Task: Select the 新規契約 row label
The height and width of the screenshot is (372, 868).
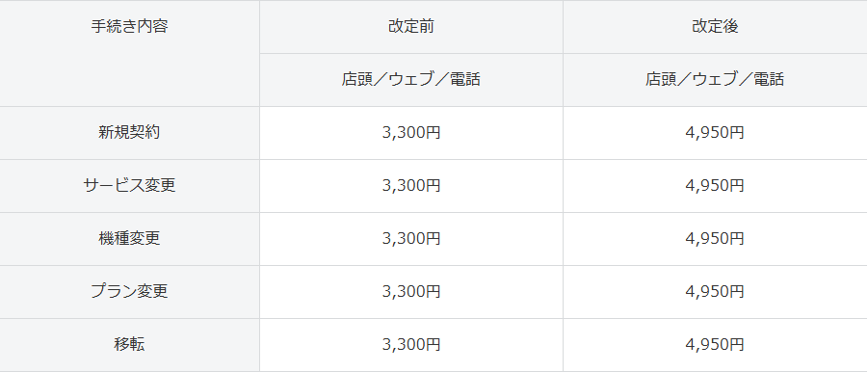Action: point(129,133)
